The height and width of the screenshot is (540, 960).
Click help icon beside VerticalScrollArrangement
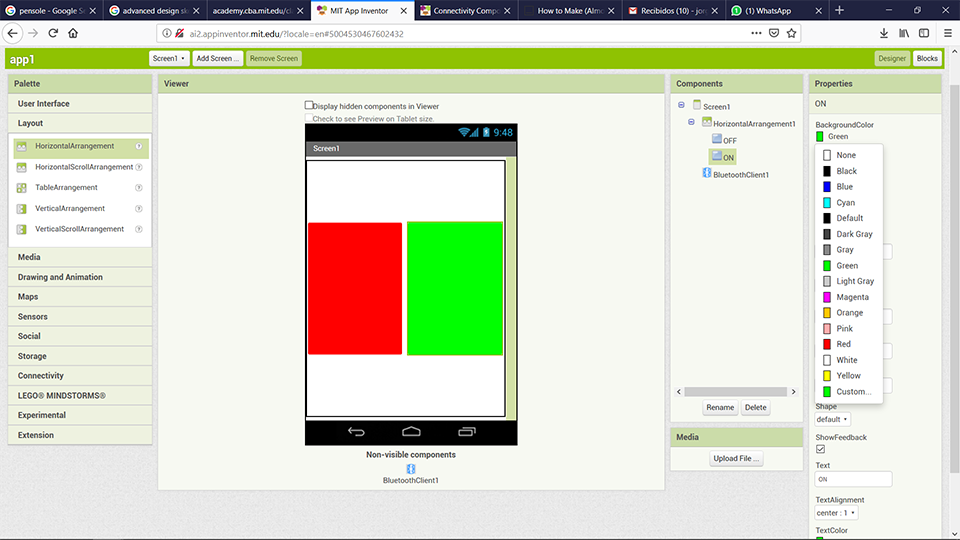(x=139, y=229)
